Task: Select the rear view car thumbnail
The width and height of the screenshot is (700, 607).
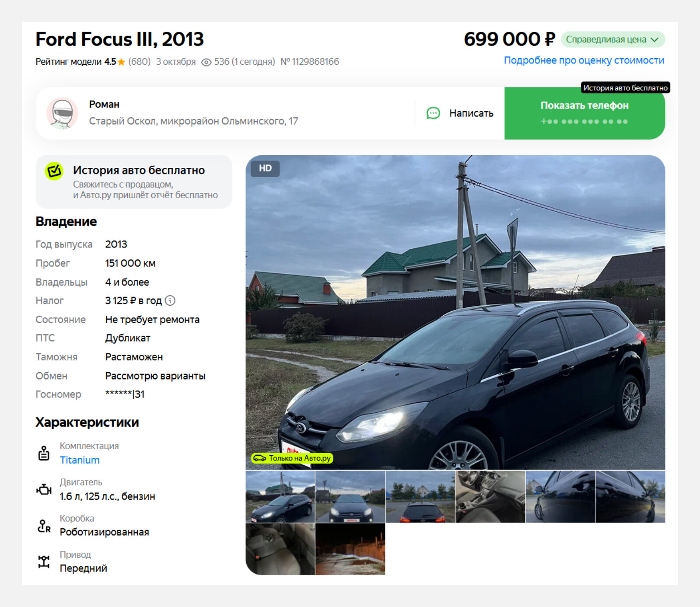Action: click(420, 497)
